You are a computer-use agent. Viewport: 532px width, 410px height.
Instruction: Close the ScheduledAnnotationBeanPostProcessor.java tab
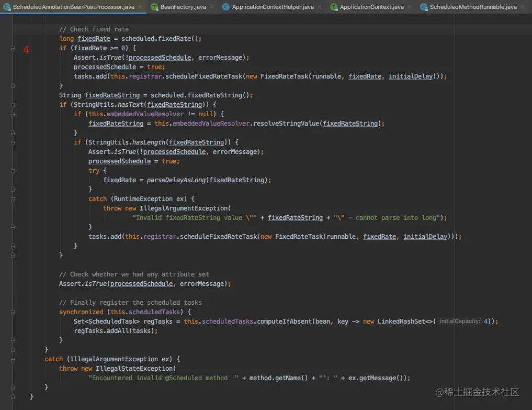click(x=140, y=7)
